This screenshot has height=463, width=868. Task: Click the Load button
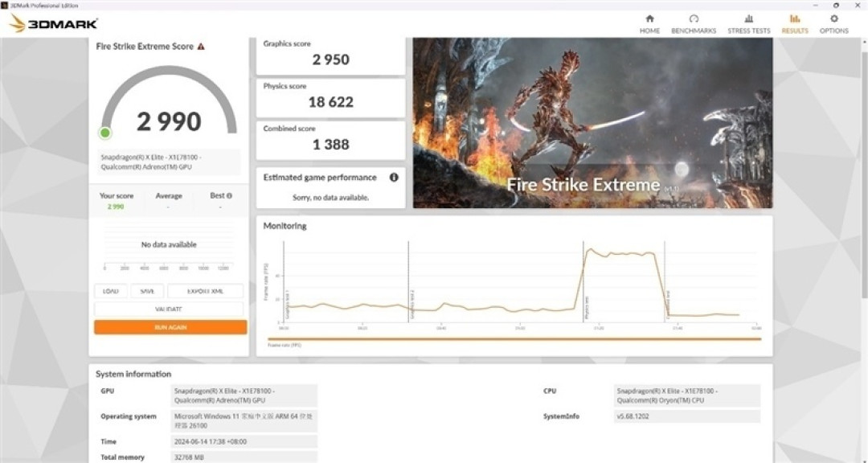111,291
